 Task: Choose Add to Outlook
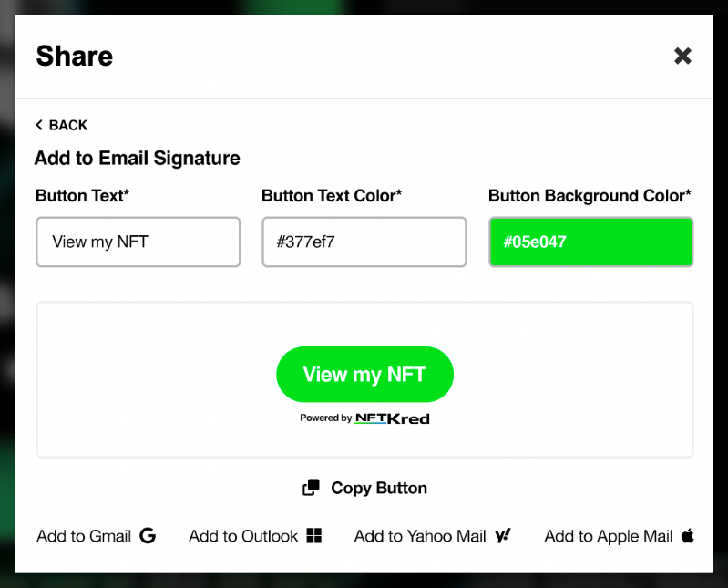(243, 536)
